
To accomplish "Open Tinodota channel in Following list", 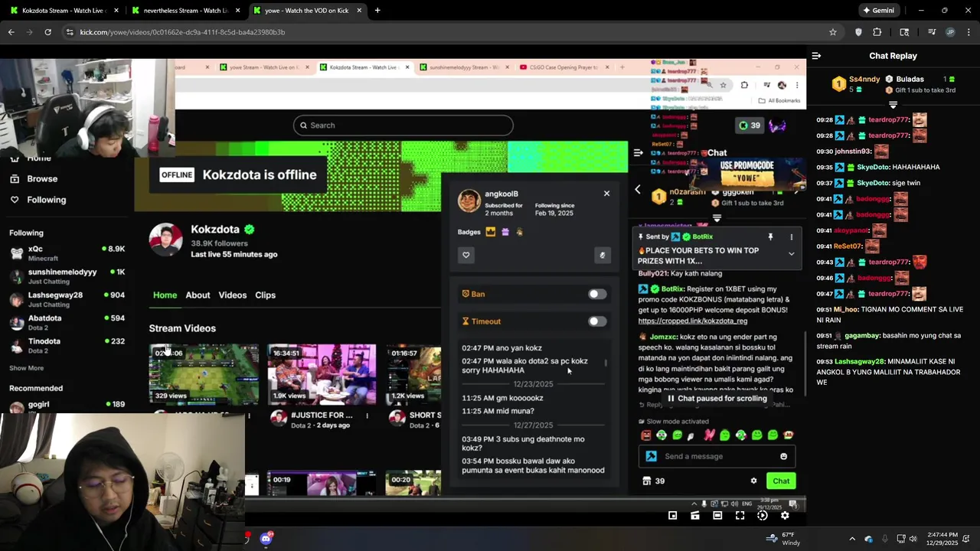I will [x=67, y=345].
